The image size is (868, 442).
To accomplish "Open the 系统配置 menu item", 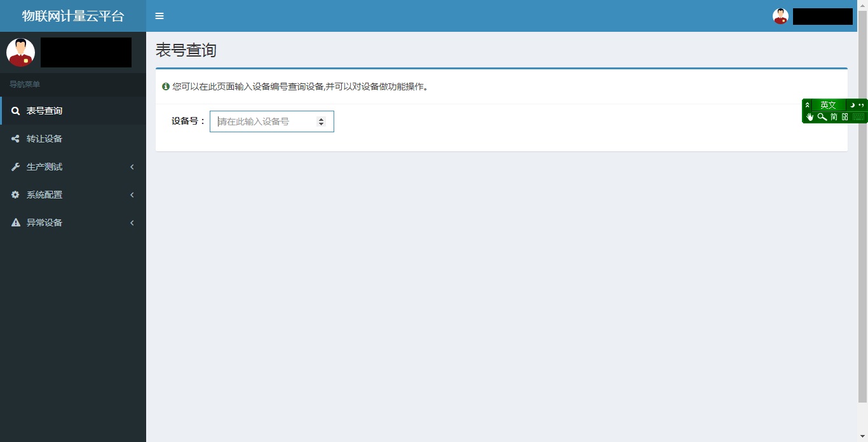I will click(x=73, y=195).
